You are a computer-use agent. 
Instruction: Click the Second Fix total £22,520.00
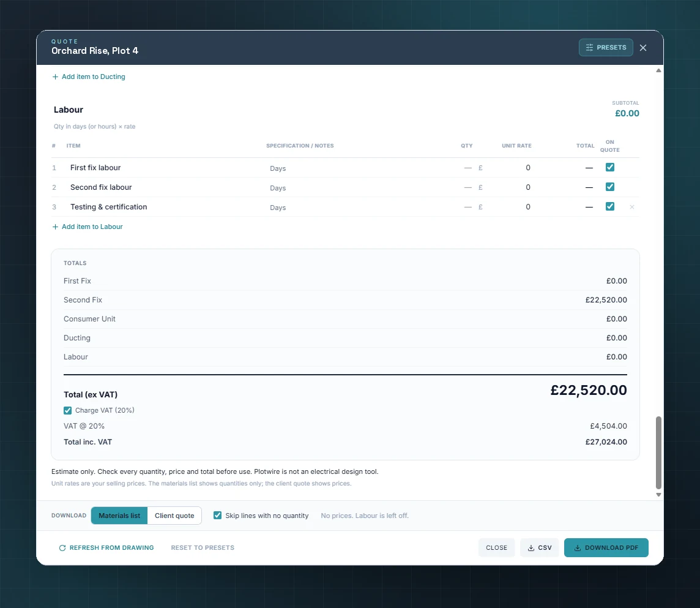606,300
